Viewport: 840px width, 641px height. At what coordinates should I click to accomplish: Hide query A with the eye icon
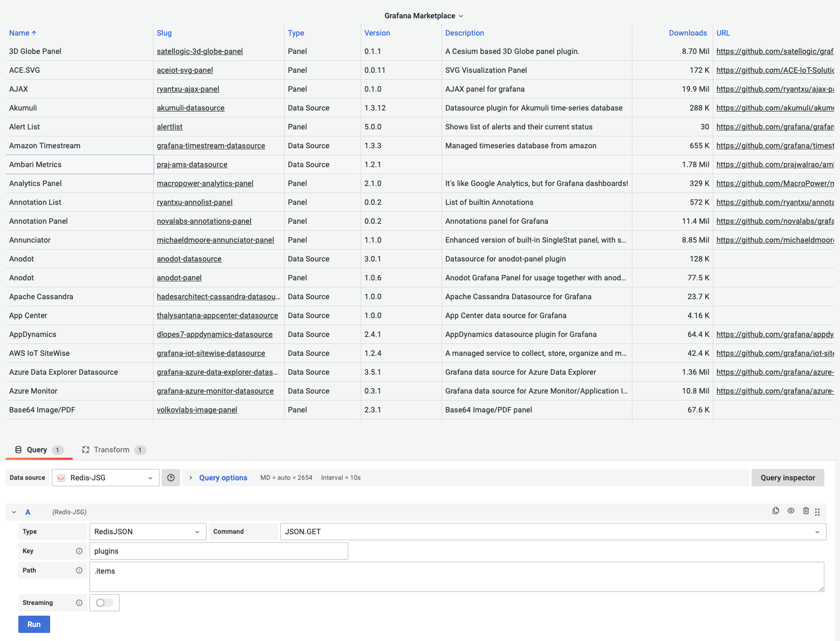point(791,511)
